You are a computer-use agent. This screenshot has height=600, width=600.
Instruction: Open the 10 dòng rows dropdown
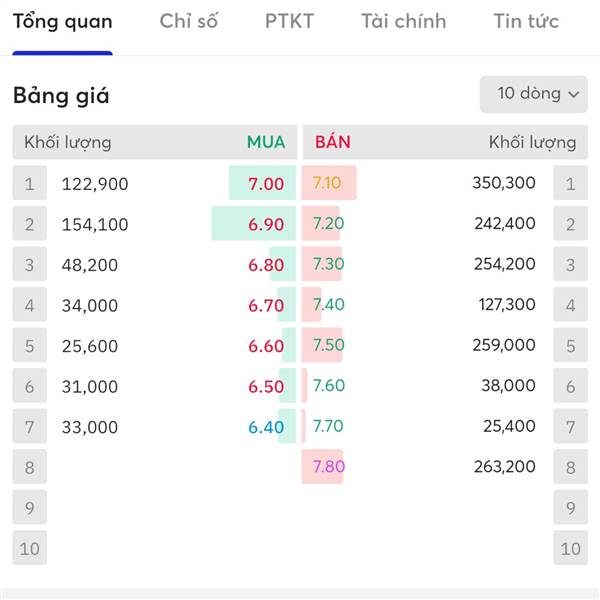click(x=533, y=94)
